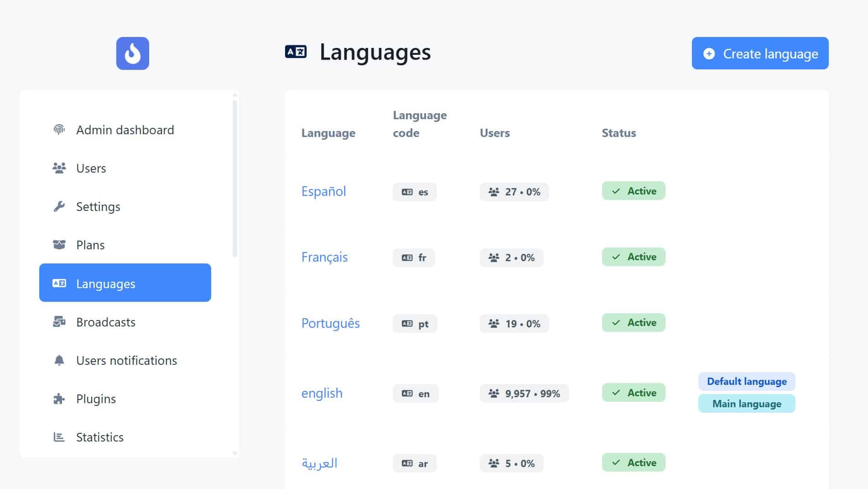
Task: Click the flame logo icon
Action: pyautogui.click(x=132, y=53)
